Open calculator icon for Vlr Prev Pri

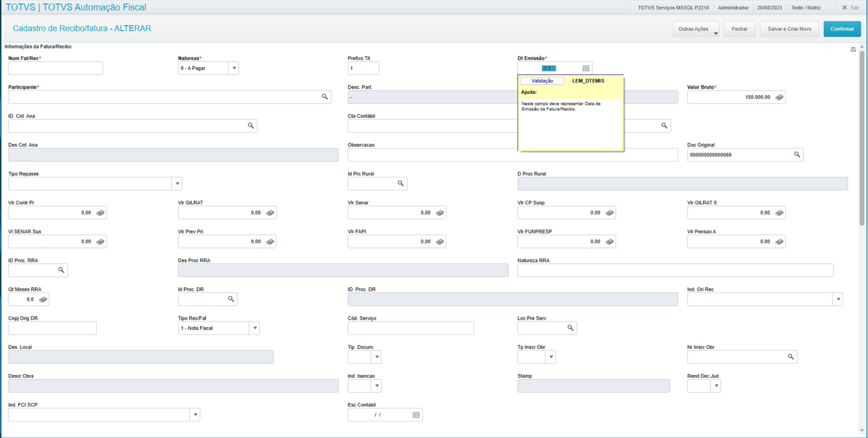tap(270, 241)
